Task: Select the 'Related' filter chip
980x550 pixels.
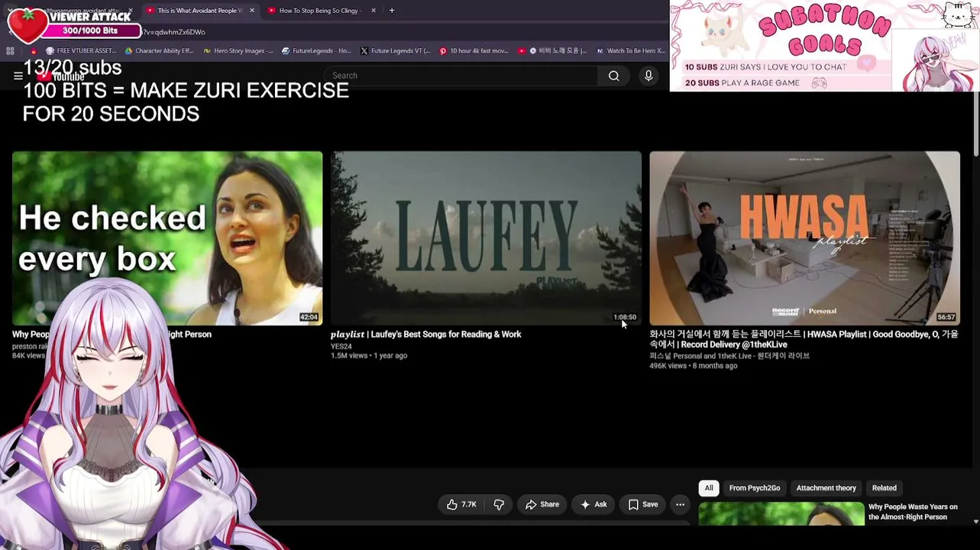Action: [884, 488]
